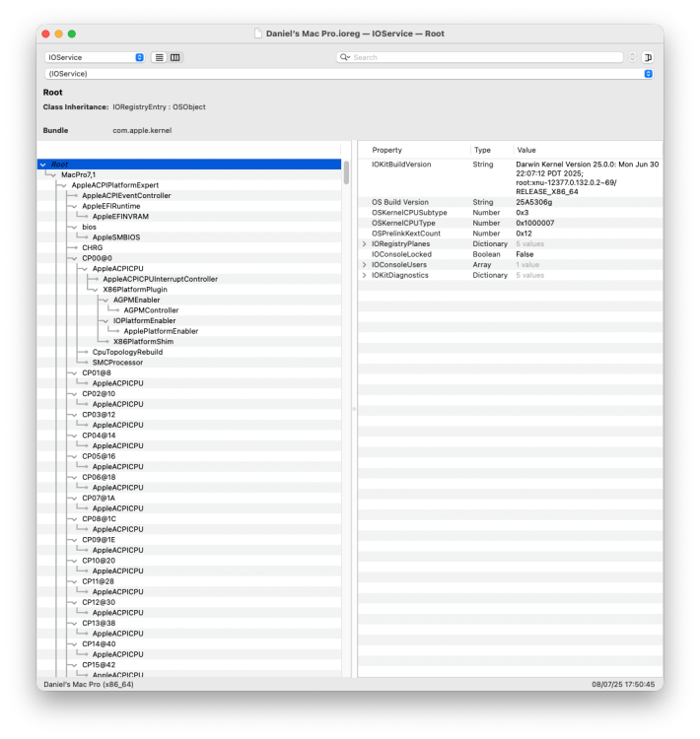This screenshot has height=739, width=700.
Task: Open the (IOService) path popup menu
Action: tap(350, 74)
